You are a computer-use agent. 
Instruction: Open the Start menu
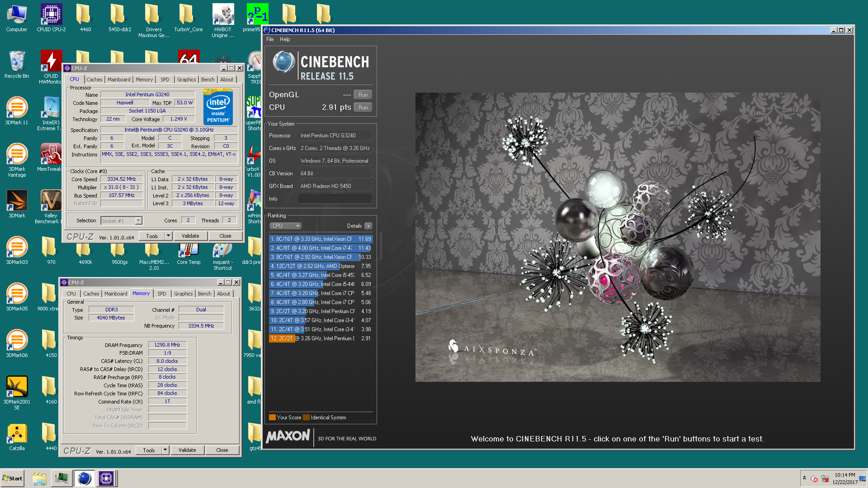point(12,479)
